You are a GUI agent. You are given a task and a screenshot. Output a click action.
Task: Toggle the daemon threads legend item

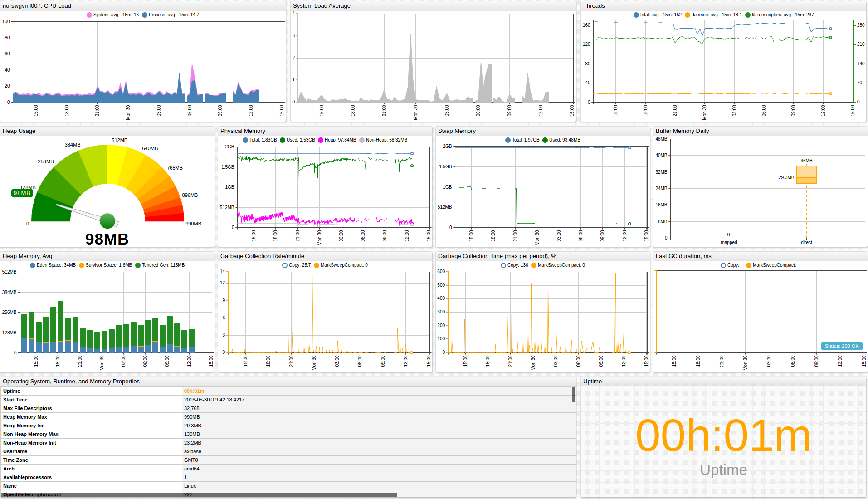(713, 15)
